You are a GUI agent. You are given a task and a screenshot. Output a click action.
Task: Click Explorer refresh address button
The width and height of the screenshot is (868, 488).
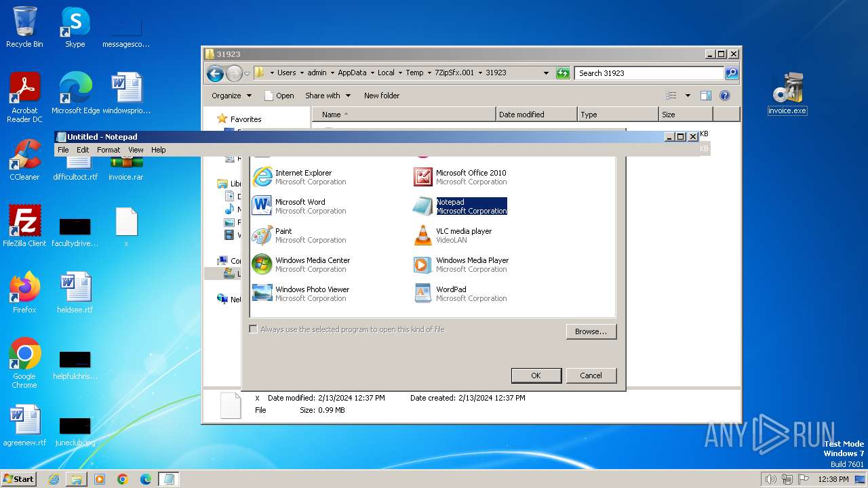(x=563, y=73)
